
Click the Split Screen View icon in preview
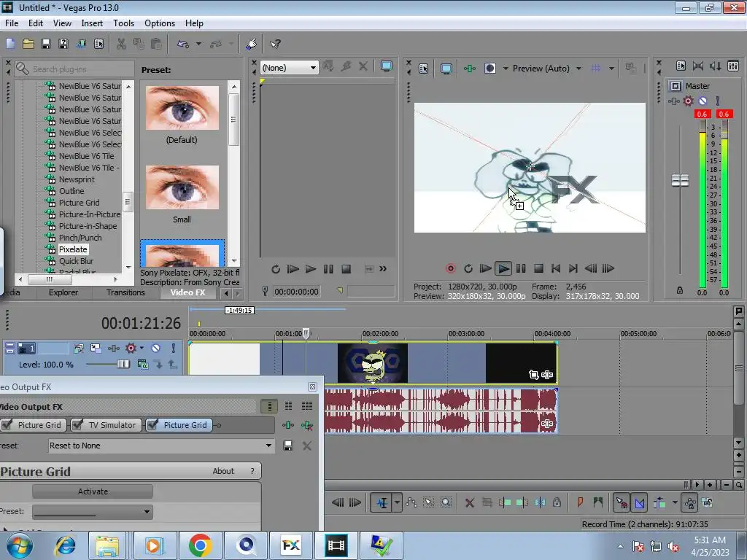(489, 69)
